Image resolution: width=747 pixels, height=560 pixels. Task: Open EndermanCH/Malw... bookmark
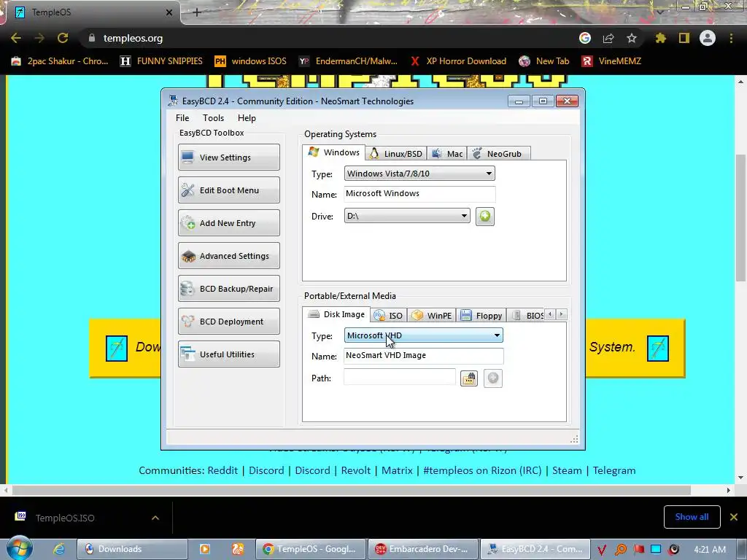348,61
